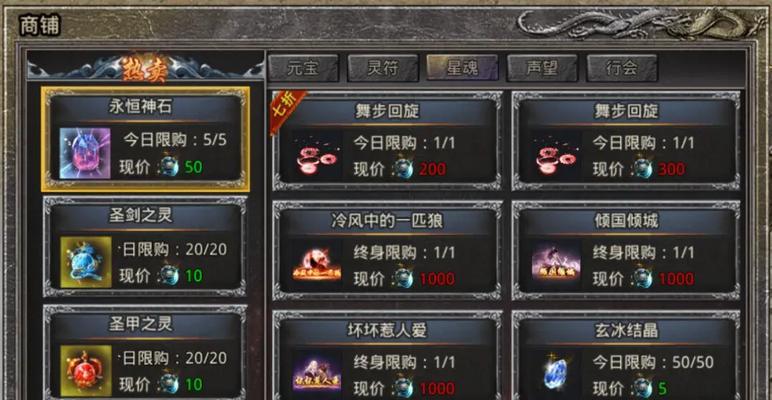The width and height of the screenshot is (772, 400).
Task: Select the 圣剑之灵 blue spirit icon
Action: (86, 262)
